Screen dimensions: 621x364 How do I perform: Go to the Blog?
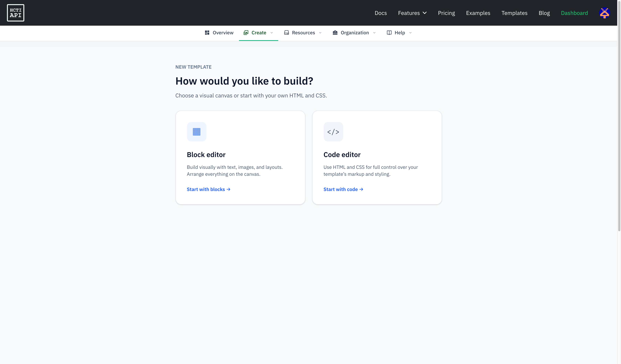click(544, 13)
